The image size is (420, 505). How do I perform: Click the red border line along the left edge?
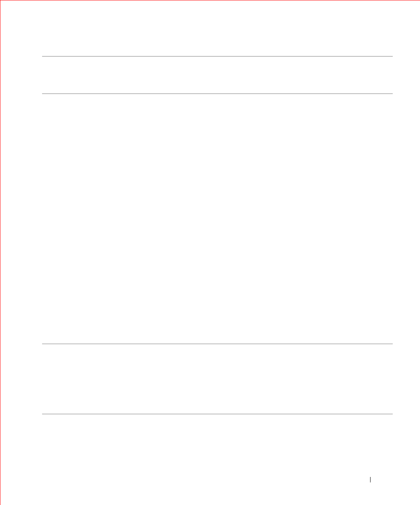coord(0,252)
